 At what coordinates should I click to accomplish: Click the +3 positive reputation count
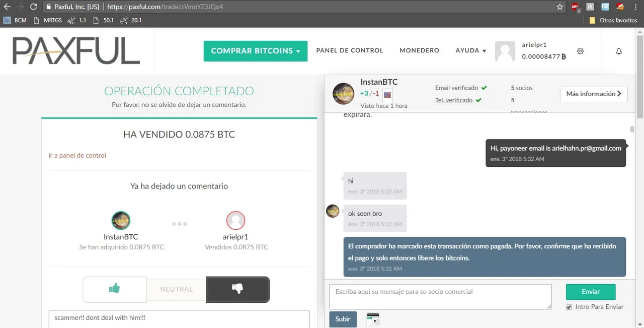click(x=364, y=94)
